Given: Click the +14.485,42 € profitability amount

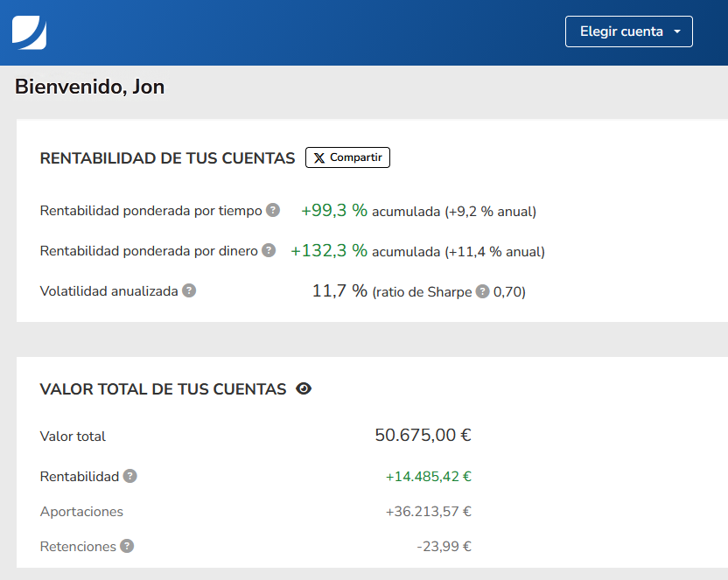Looking at the screenshot, I should [x=429, y=477].
